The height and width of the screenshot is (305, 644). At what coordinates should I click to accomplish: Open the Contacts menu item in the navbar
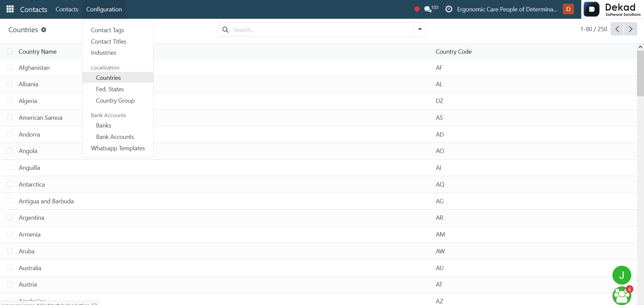pyautogui.click(x=67, y=9)
